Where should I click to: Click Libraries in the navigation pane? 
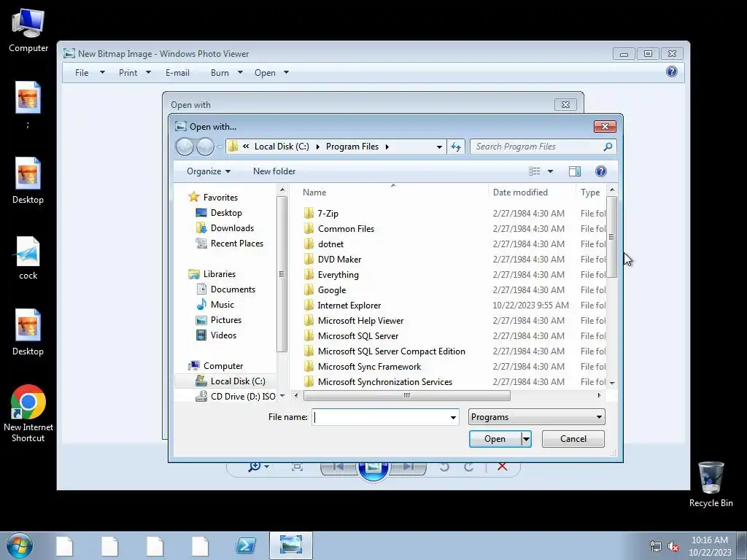tap(219, 274)
